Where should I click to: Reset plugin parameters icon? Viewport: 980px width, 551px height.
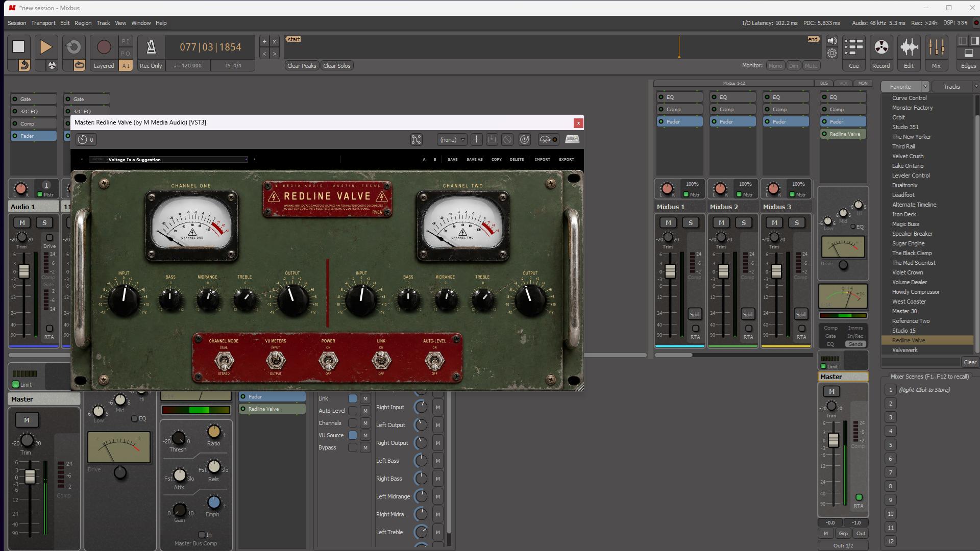point(525,139)
